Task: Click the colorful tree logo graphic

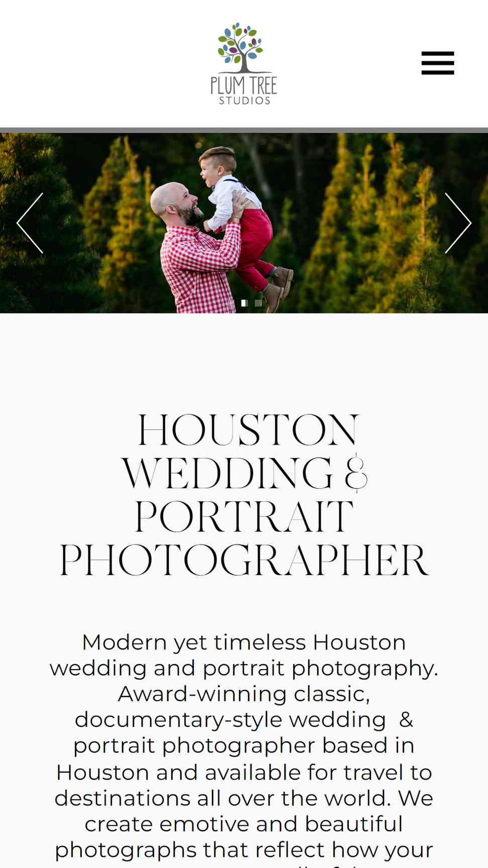Action: [x=240, y=48]
